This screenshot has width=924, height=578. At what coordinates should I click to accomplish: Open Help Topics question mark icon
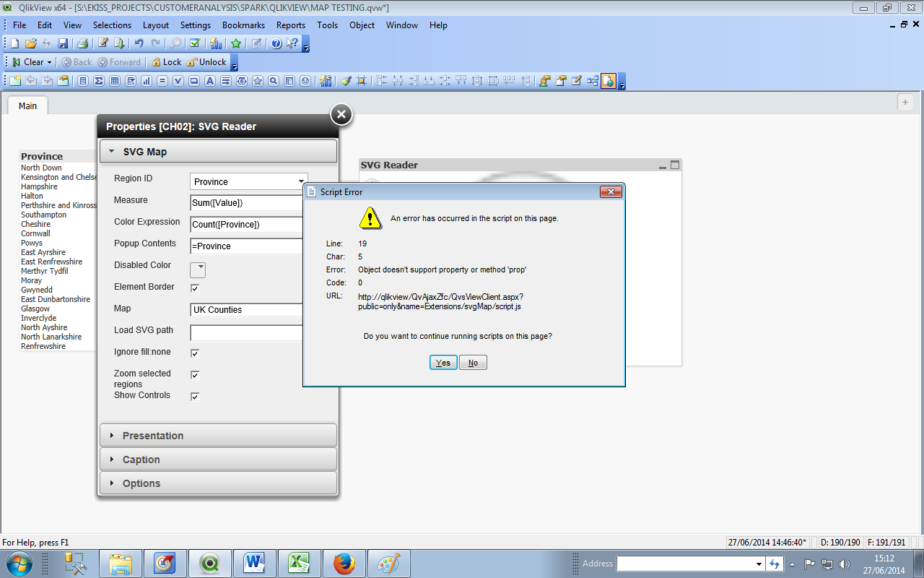(276, 43)
